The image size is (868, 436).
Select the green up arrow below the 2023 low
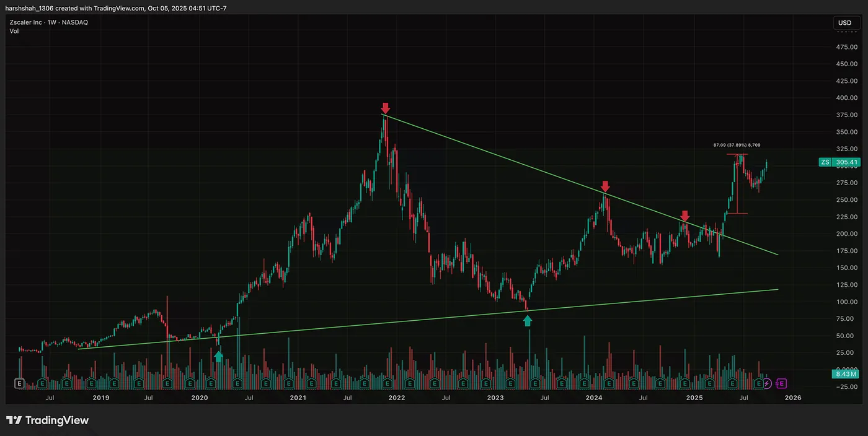click(527, 320)
